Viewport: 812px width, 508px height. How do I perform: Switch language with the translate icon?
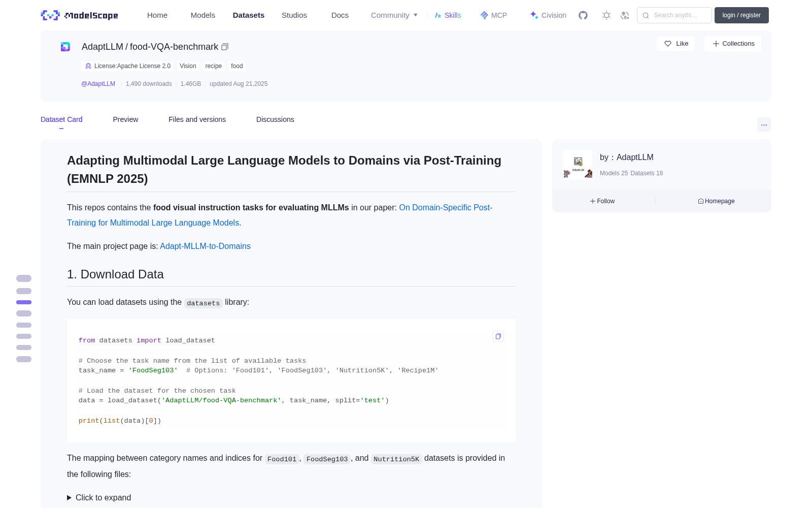pyautogui.click(x=625, y=15)
